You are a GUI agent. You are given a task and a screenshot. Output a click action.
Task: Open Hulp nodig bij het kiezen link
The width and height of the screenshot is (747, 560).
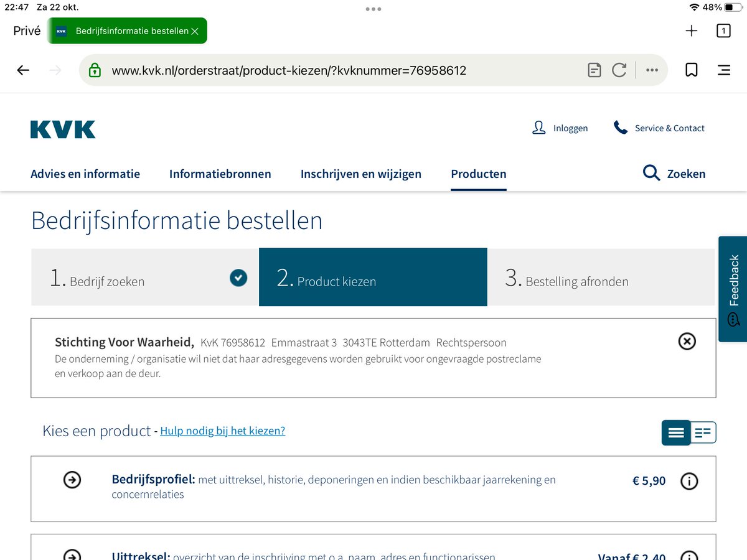(223, 431)
